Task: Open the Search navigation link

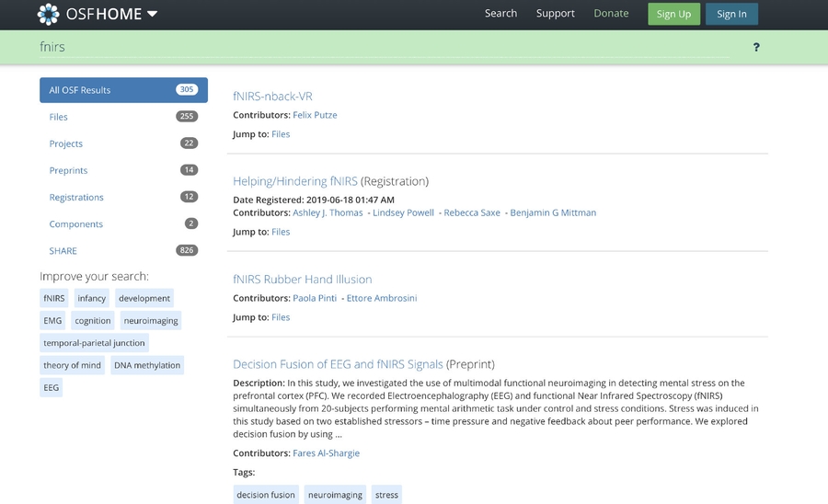Action: 500,14
